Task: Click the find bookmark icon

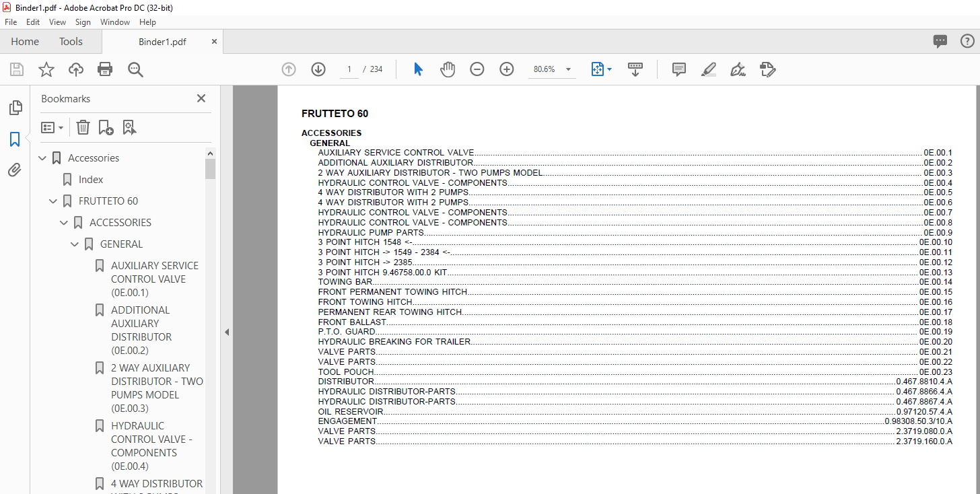Action: (x=129, y=127)
